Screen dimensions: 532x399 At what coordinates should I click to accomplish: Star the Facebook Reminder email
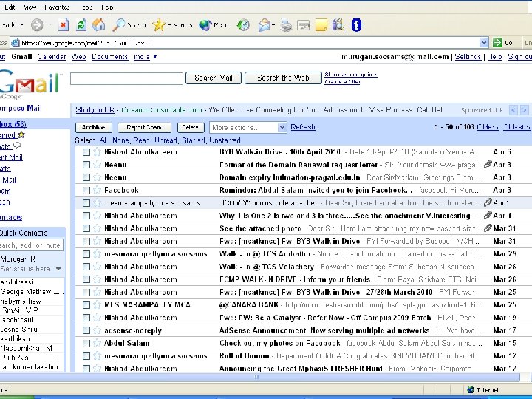(97, 190)
